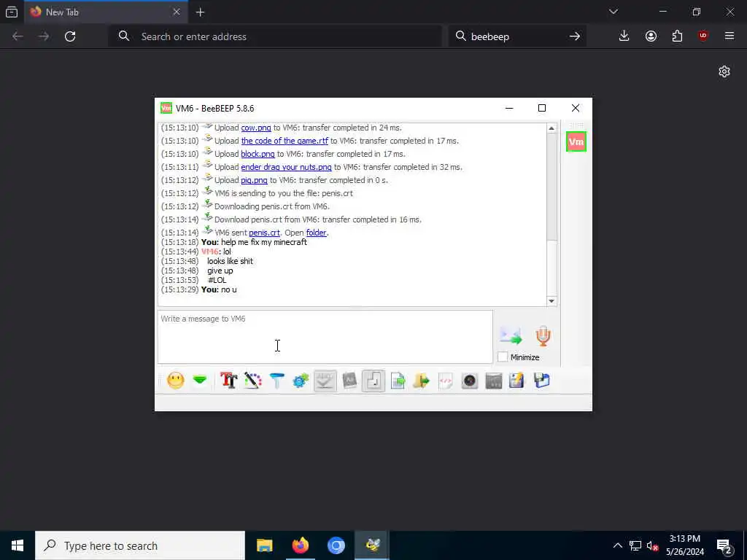Open a new Firefox tab with plus
Screen dimensions: 747x560
[200, 12]
